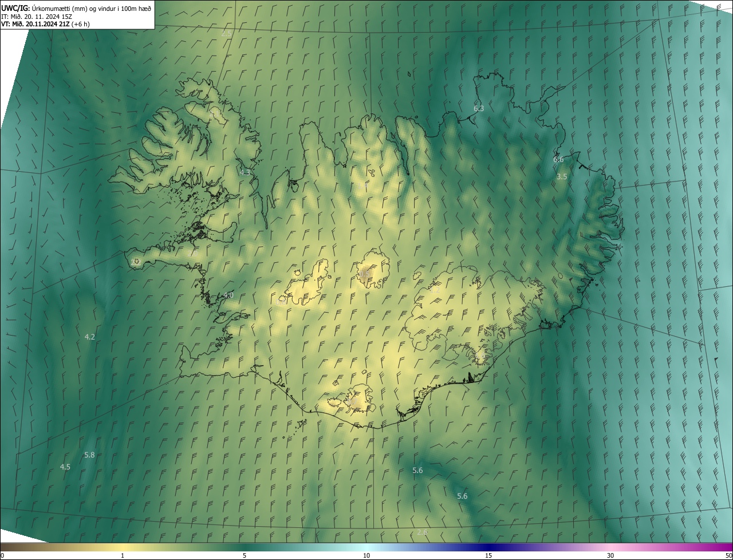733x560 pixels.
Task: Click the 4.2 value on the map
Action: coord(89,337)
